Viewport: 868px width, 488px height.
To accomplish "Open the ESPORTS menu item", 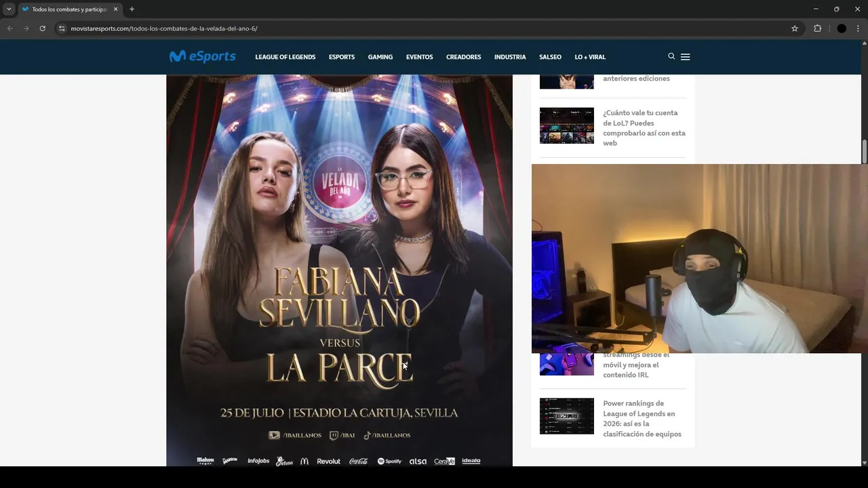I will 342,57.
